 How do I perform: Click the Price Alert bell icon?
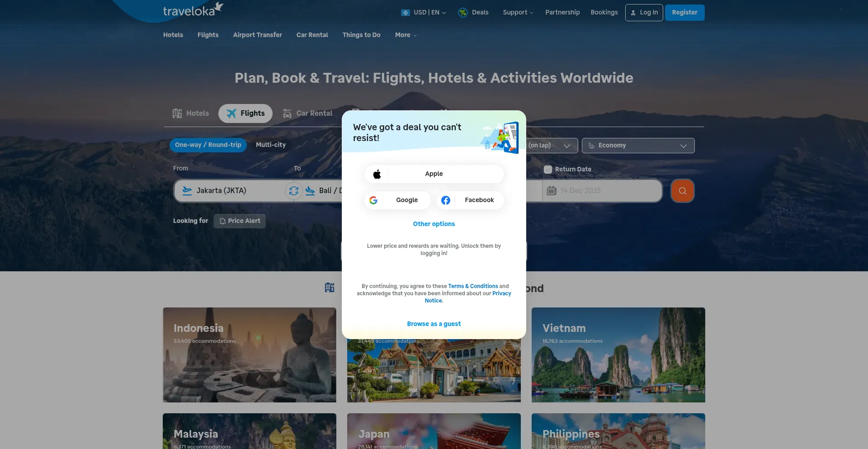pos(222,221)
